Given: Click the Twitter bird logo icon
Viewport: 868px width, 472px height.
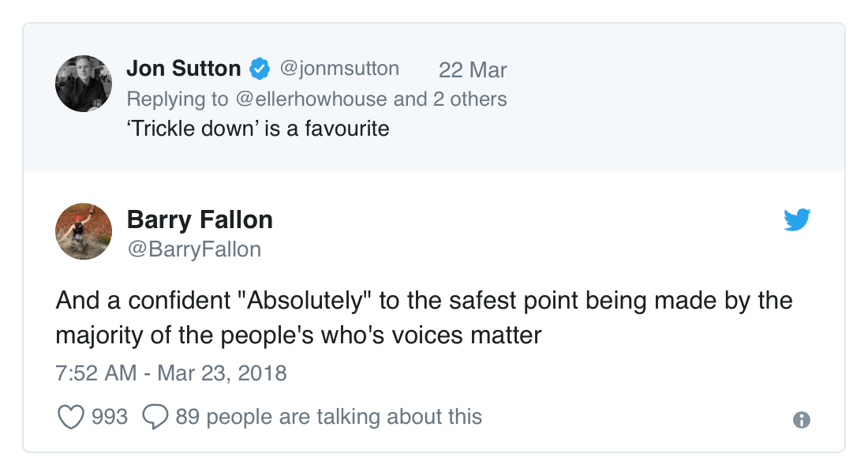Looking at the screenshot, I should (x=797, y=219).
